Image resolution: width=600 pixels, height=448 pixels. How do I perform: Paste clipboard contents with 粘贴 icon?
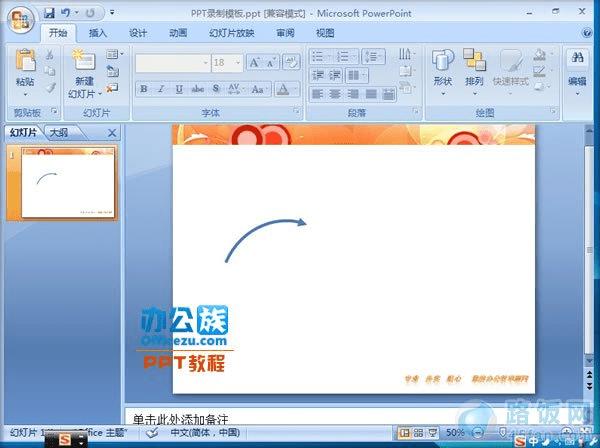25,60
